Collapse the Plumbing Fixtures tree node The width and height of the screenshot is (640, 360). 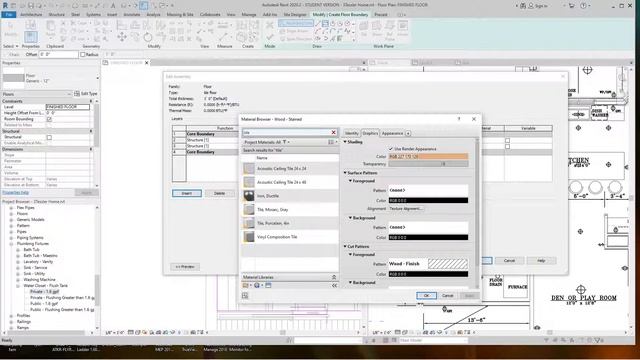coord(11,244)
